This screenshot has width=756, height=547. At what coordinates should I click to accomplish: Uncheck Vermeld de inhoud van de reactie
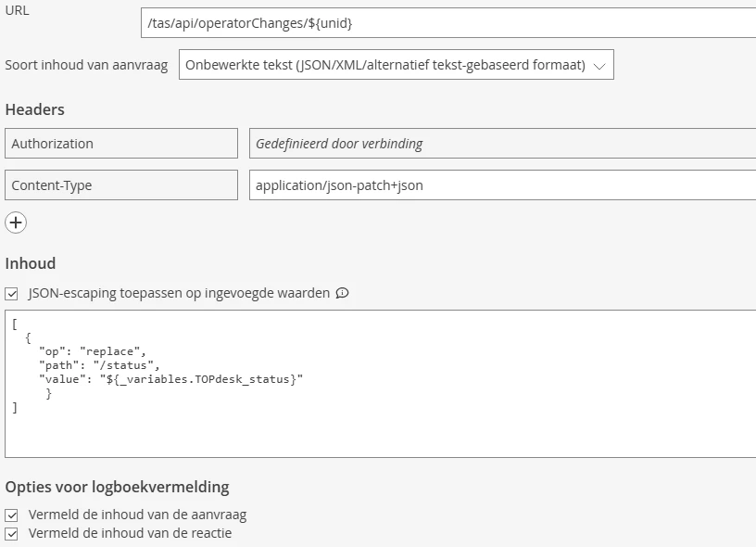click(x=12, y=533)
